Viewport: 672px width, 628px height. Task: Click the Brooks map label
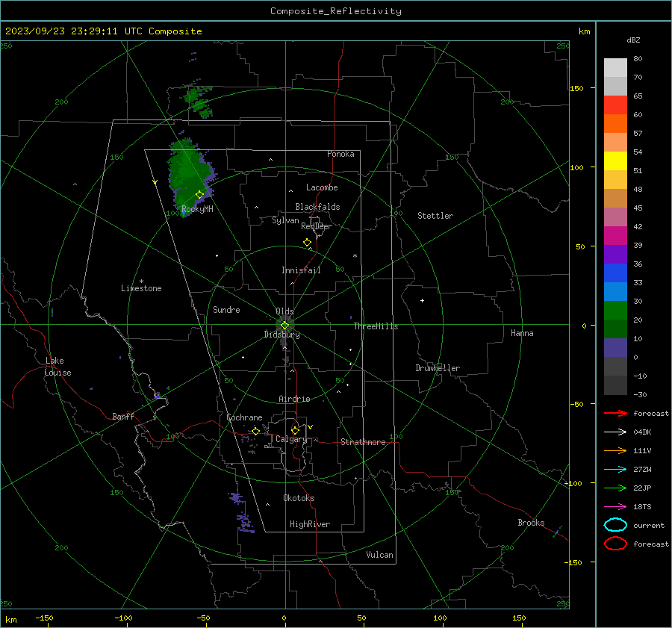531,523
